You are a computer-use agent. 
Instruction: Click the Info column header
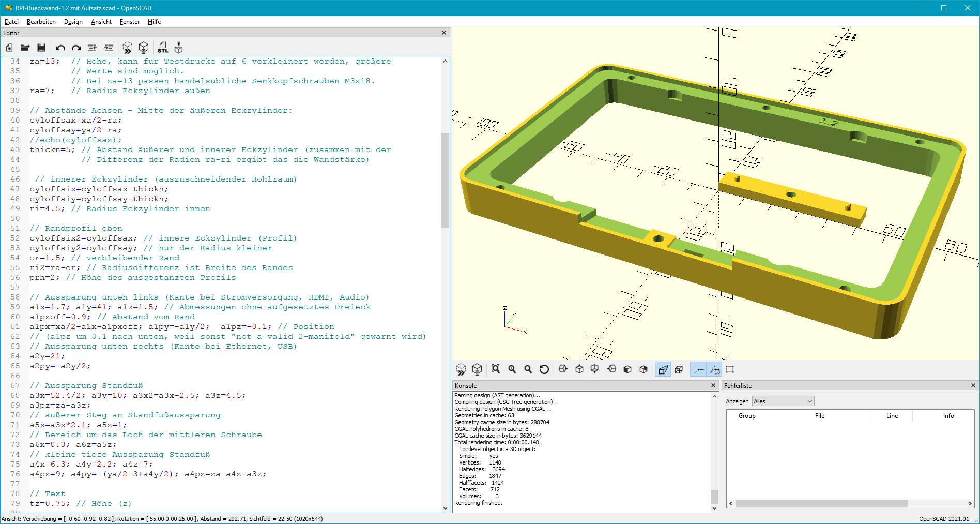click(x=948, y=416)
